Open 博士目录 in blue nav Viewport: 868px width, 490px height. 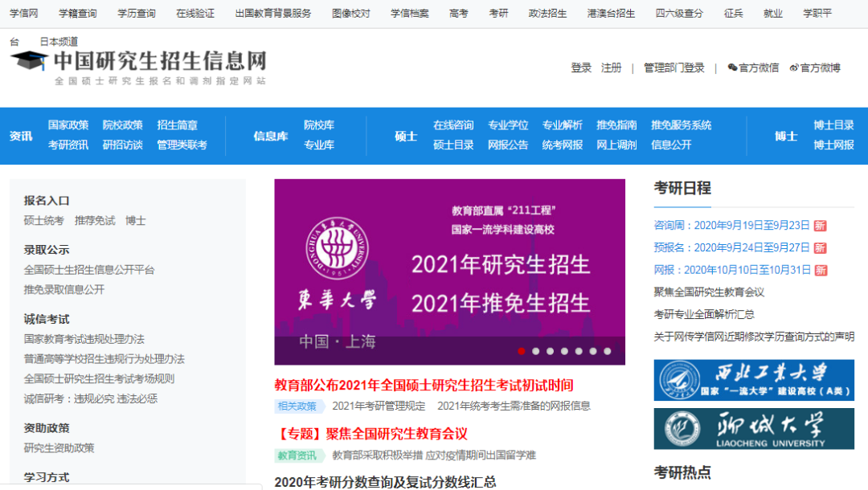[x=833, y=125]
